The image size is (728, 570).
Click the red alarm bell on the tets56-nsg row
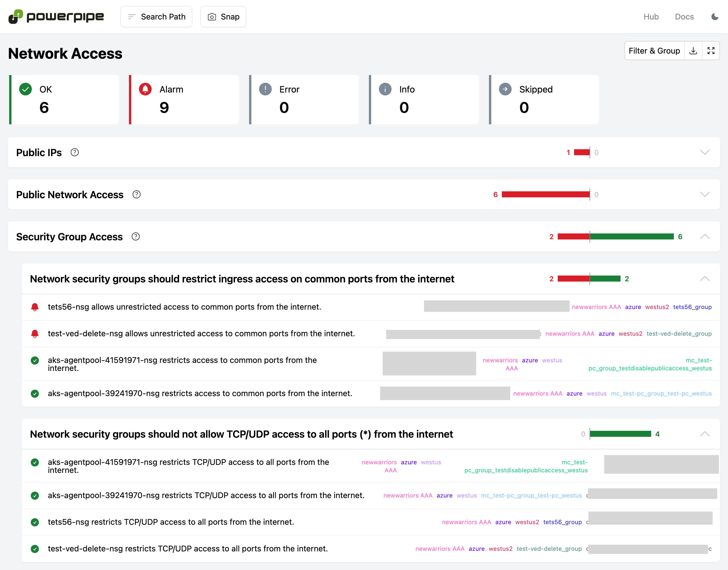click(35, 307)
